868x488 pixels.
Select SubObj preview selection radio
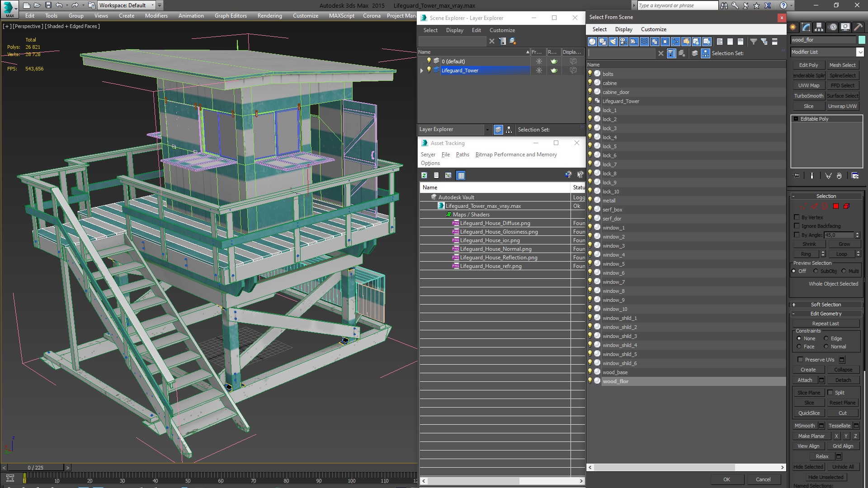click(x=816, y=271)
